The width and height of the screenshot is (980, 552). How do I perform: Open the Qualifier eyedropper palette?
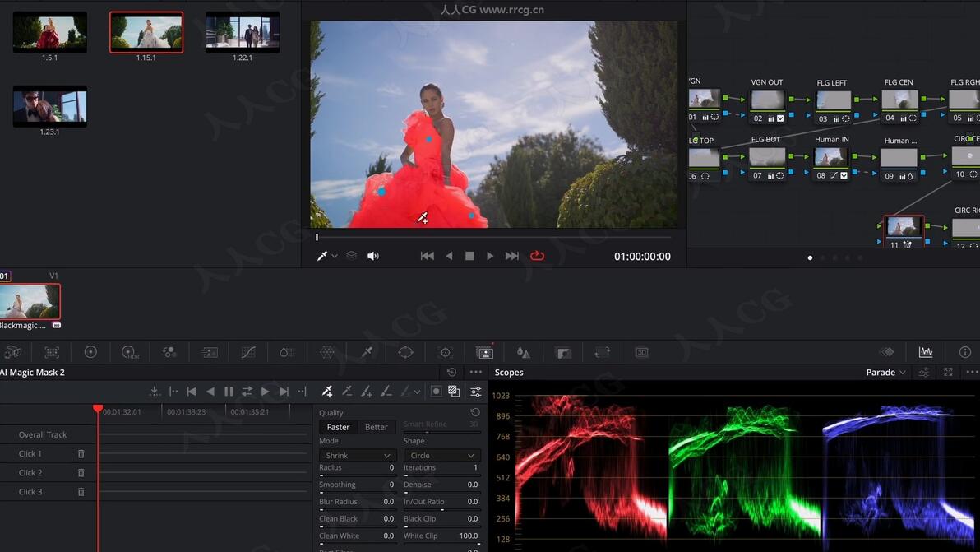tap(367, 353)
